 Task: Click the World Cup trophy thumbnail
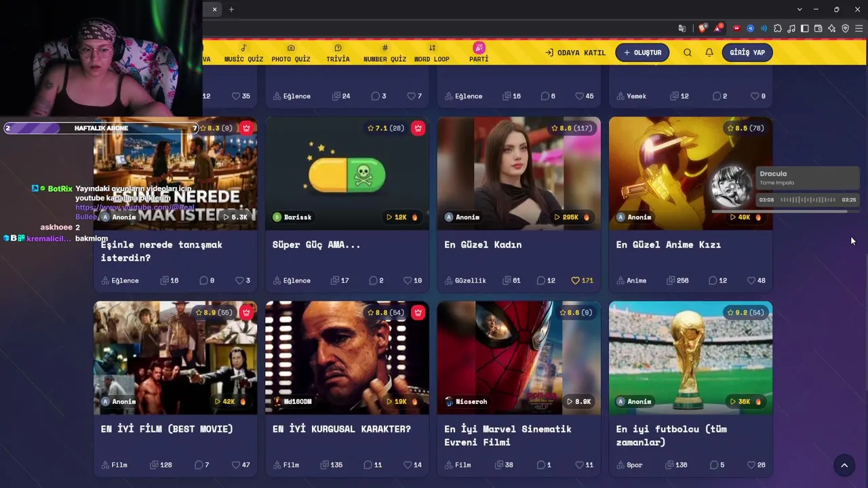[x=690, y=358]
